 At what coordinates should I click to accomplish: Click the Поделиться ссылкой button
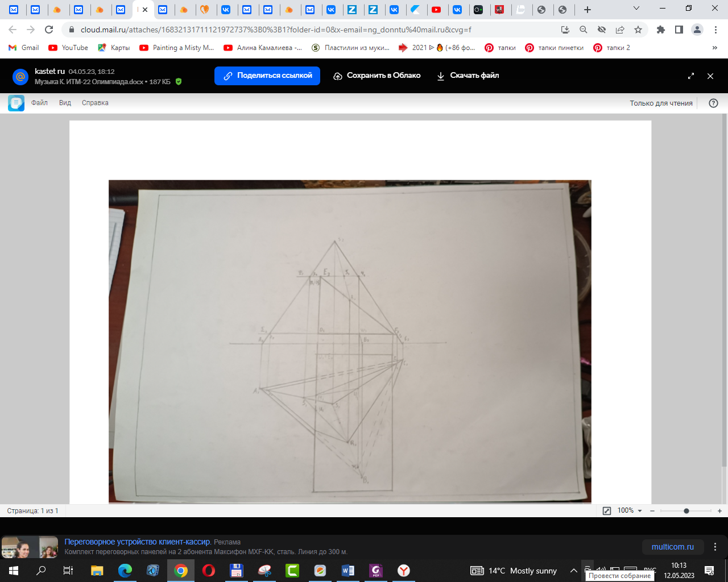(x=267, y=76)
